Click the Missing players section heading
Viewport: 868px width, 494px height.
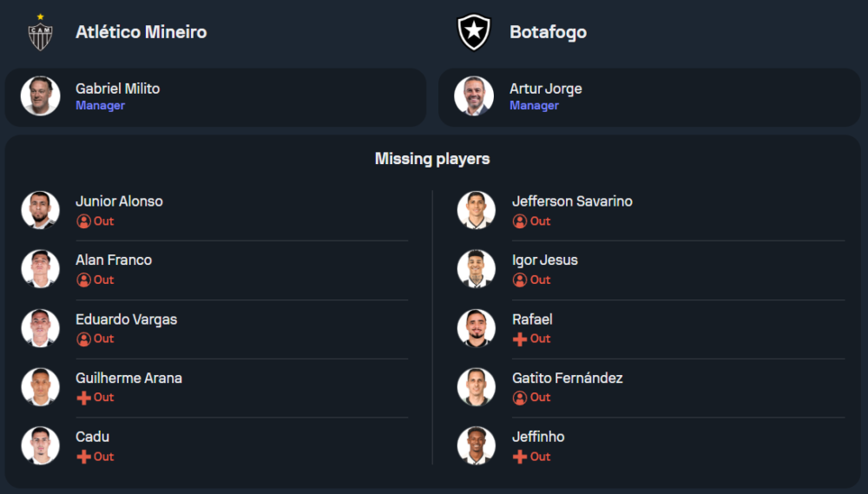click(432, 159)
